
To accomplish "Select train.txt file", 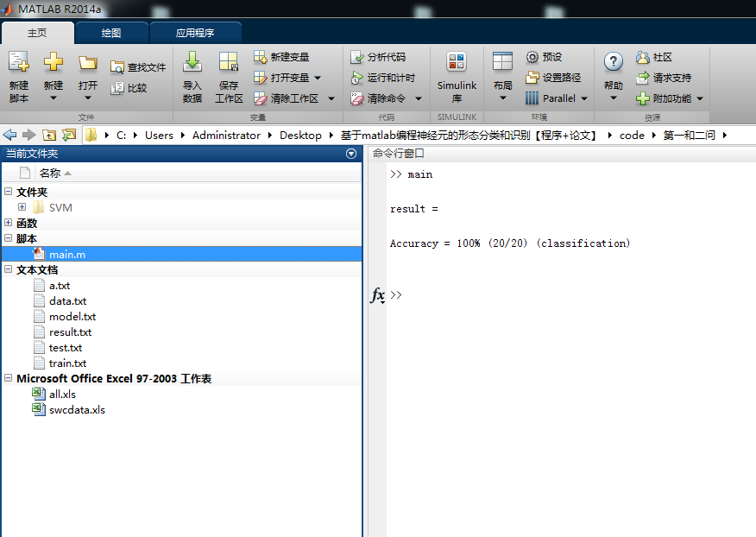I will (x=67, y=363).
